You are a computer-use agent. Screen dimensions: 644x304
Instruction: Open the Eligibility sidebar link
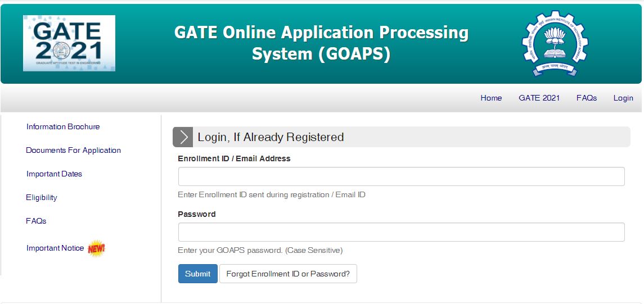[42, 198]
